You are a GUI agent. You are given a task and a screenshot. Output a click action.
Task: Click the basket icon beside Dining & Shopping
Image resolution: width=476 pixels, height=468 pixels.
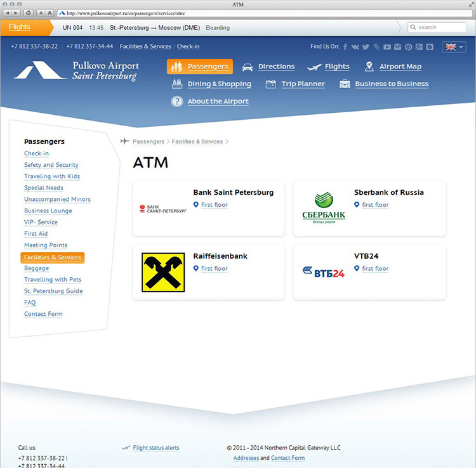pos(177,84)
